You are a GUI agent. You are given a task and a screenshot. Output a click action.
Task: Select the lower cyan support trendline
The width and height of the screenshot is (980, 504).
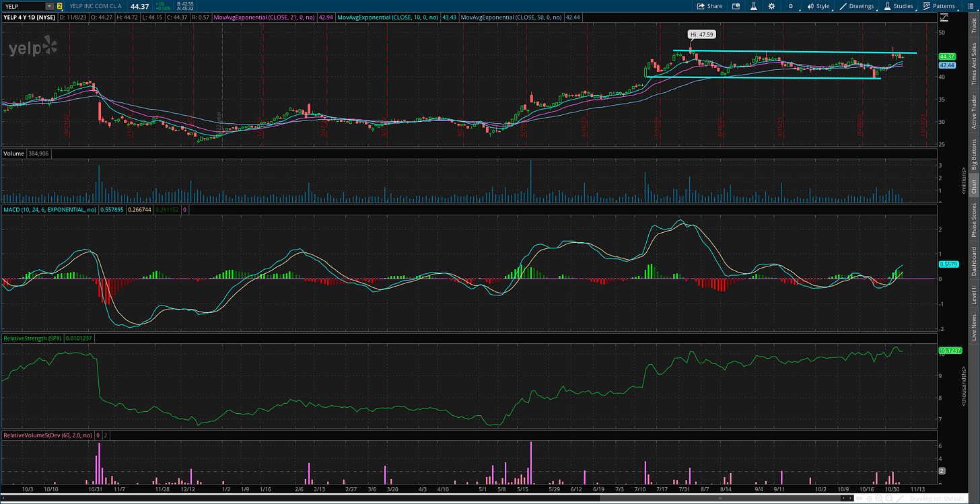click(763, 78)
